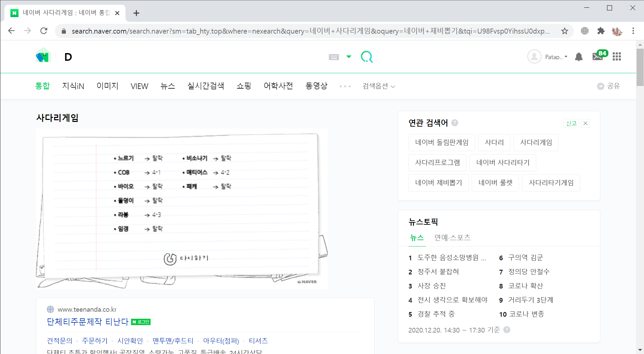This screenshot has width=644, height=354.
Task: Expand the Patap.. account dropdown
Action: coord(556,57)
